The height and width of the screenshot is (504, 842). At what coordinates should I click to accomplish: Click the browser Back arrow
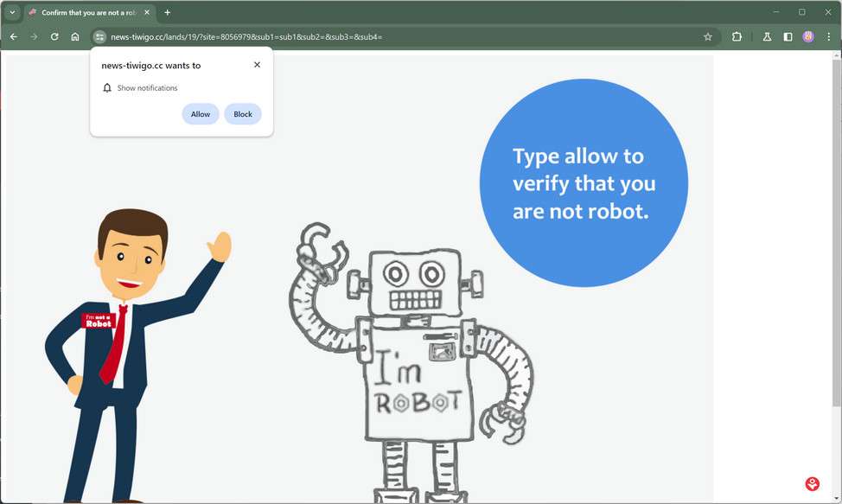point(14,37)
